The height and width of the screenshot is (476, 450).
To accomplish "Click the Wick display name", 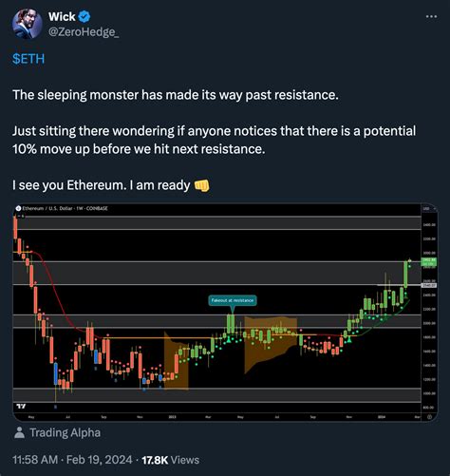I will [x=62, y=17].
